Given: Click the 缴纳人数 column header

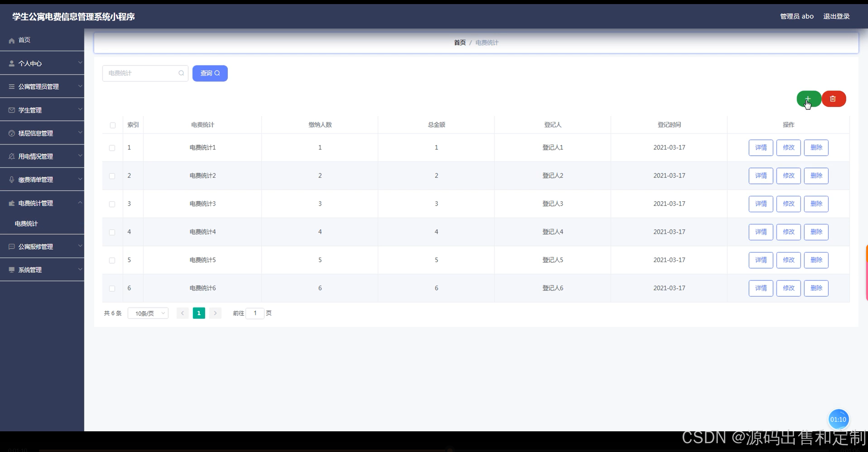Looking at the screenshot, I should 320,125.
